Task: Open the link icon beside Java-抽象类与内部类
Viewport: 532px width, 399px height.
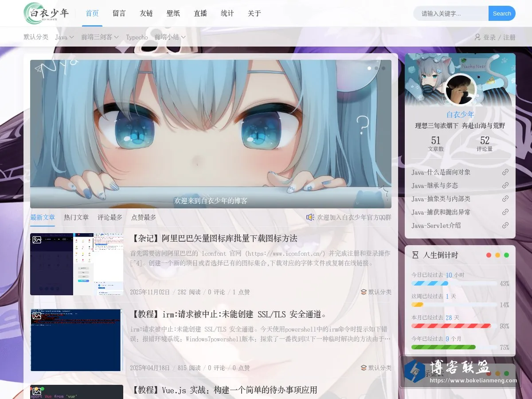Action: pyautogui.click(x=505, y=199)
